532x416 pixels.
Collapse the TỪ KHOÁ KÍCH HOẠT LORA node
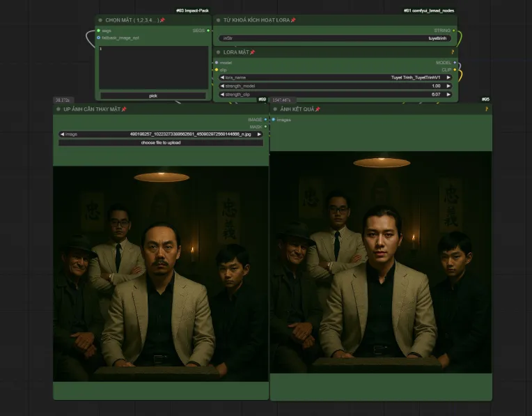[x=218, y=20]
